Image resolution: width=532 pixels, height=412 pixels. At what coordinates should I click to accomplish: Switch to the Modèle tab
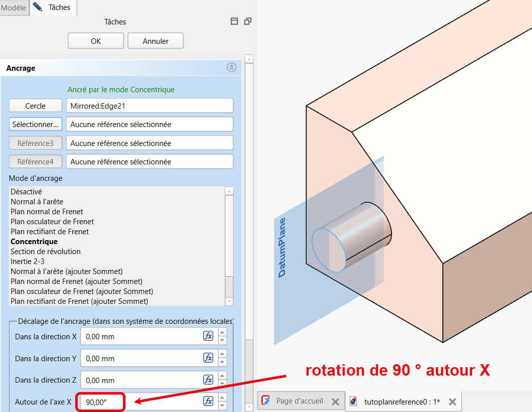(14, 7)
